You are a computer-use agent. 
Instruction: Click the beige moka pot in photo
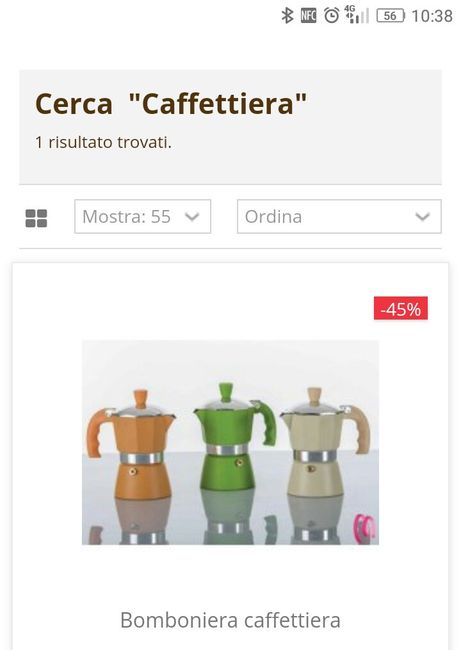[x=325, y=440]
